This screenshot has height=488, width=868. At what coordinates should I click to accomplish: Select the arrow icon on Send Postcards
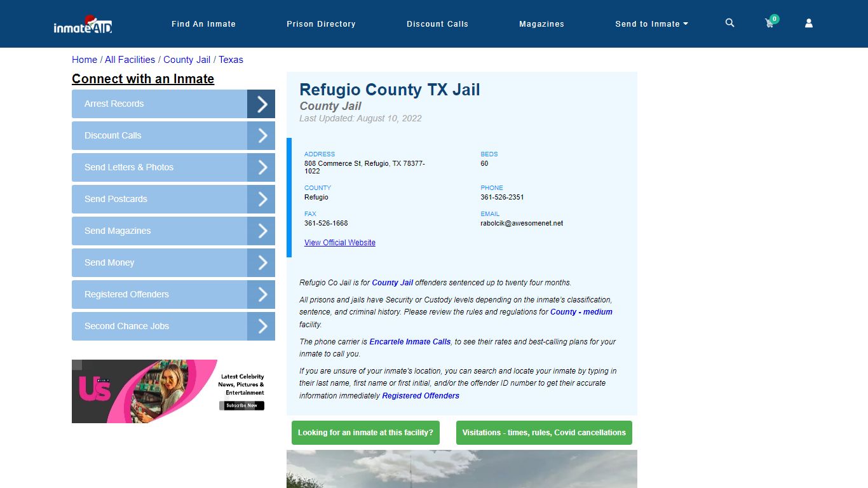[x=261, y=199]
